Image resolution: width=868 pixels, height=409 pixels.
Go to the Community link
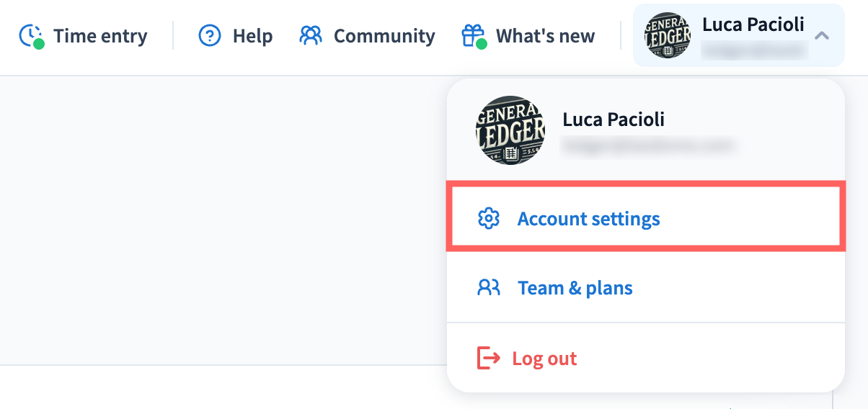click(384, 36)
